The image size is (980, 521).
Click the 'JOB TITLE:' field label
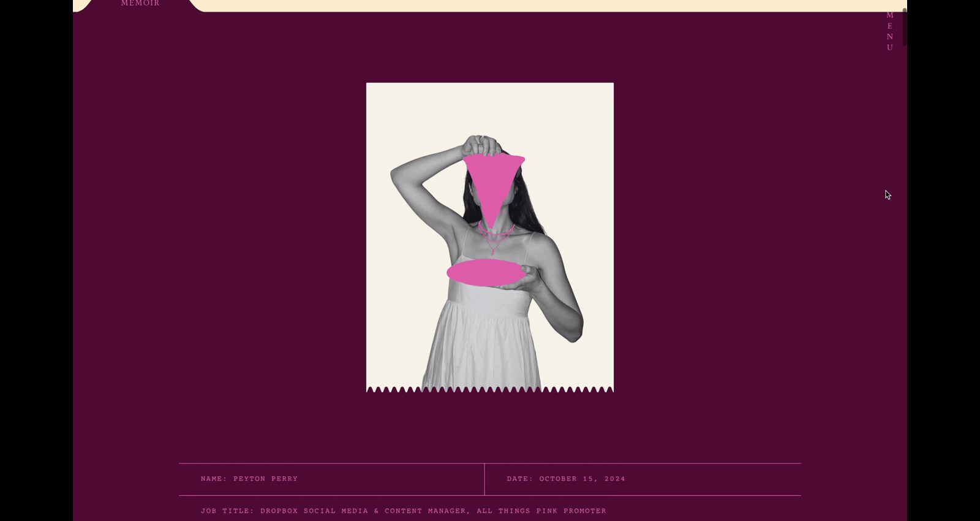point(227,511)
